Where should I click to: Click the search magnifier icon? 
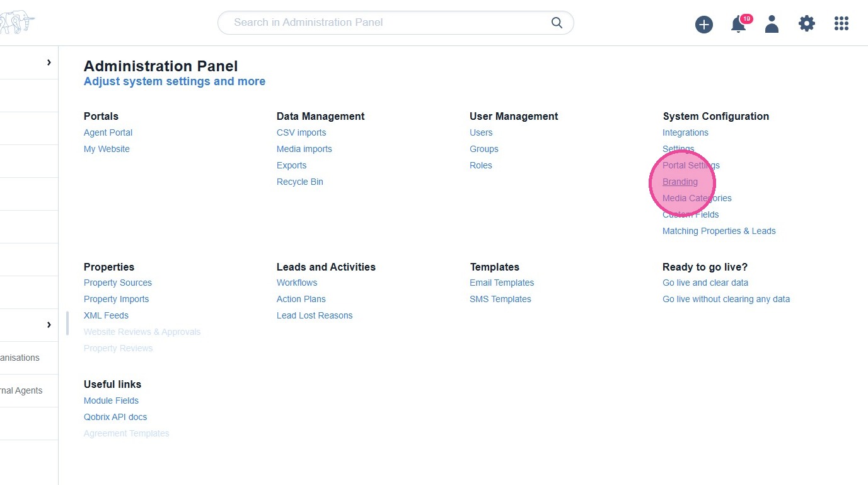[557, 23]
